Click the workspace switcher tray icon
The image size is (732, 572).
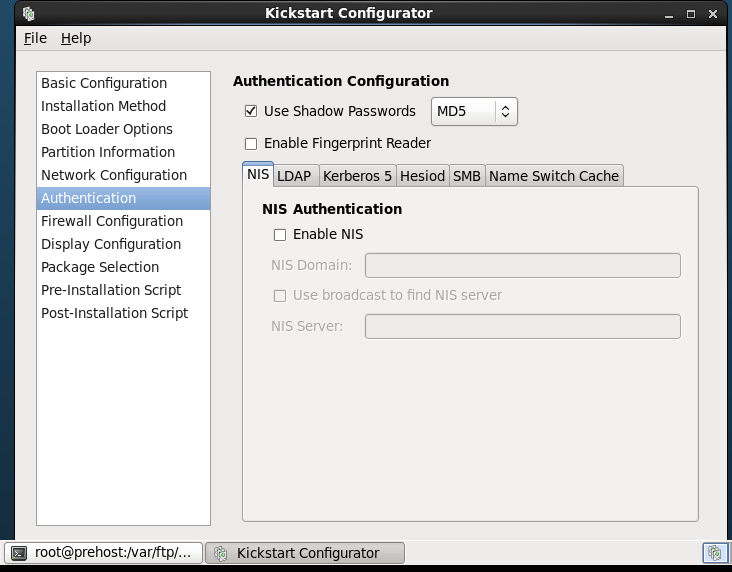(715, 553)
